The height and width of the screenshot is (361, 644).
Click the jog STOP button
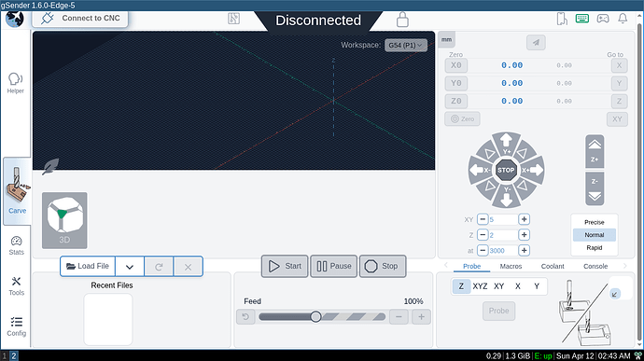click(x=506, y=170)
